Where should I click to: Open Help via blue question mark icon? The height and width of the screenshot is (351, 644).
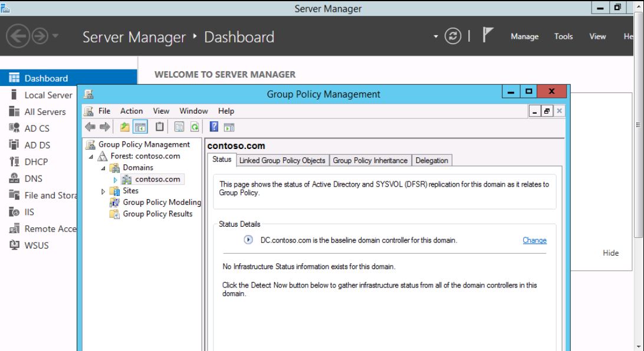tap(214, 127)
